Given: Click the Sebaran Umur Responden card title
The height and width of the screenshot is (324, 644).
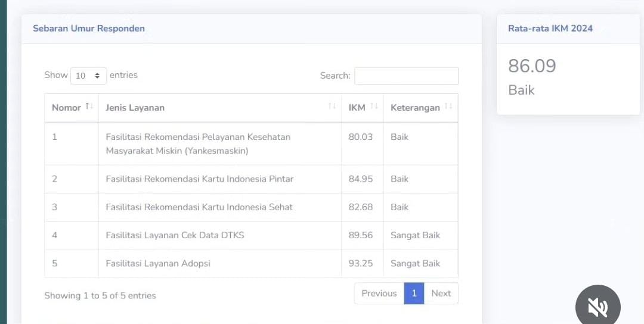Looking at the screenshot, I should [89, 29].
